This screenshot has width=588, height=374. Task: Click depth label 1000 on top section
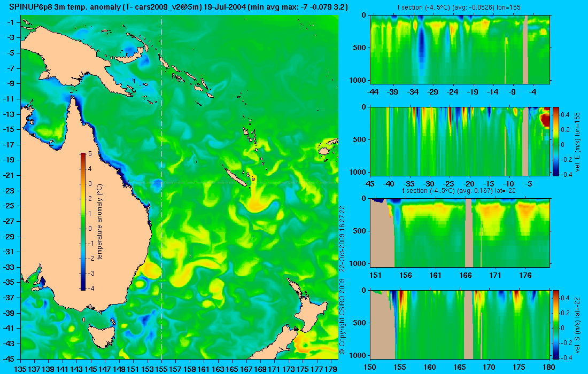pyautogui.click(x=358, y=80)
